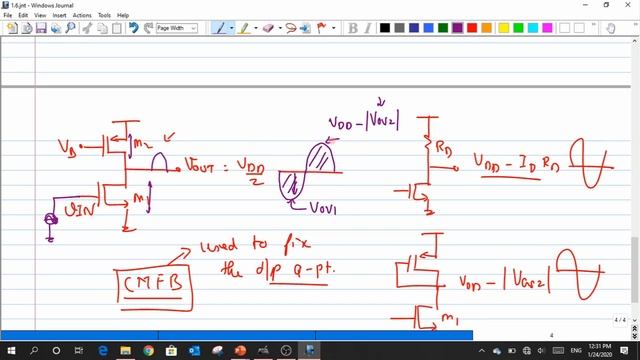The image size is (640, 360).
Task: Choose the dark green ink swatch
Action: (443, 28)
